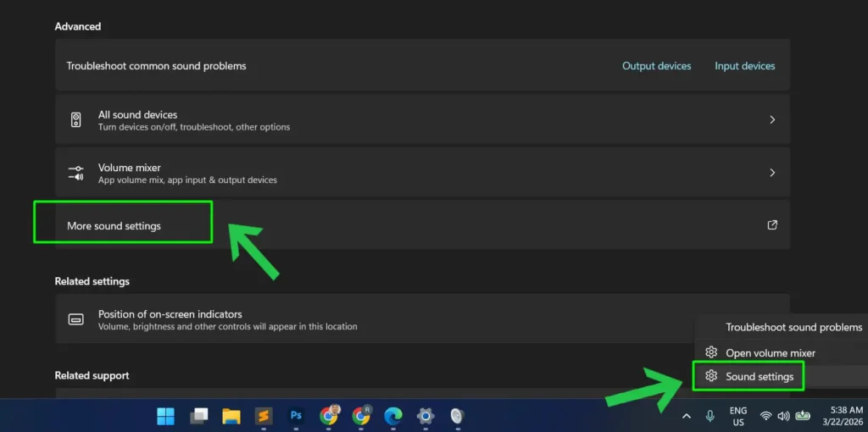Image resolution: width=868 pixels, height=432 pixels.
Task: Open More sound settings
Action: (x=422, y=225)
